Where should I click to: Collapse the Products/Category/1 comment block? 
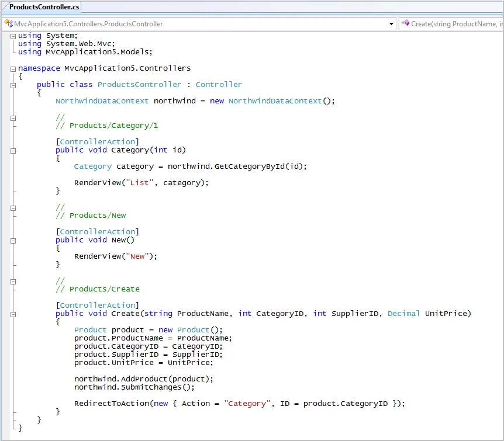13,117
